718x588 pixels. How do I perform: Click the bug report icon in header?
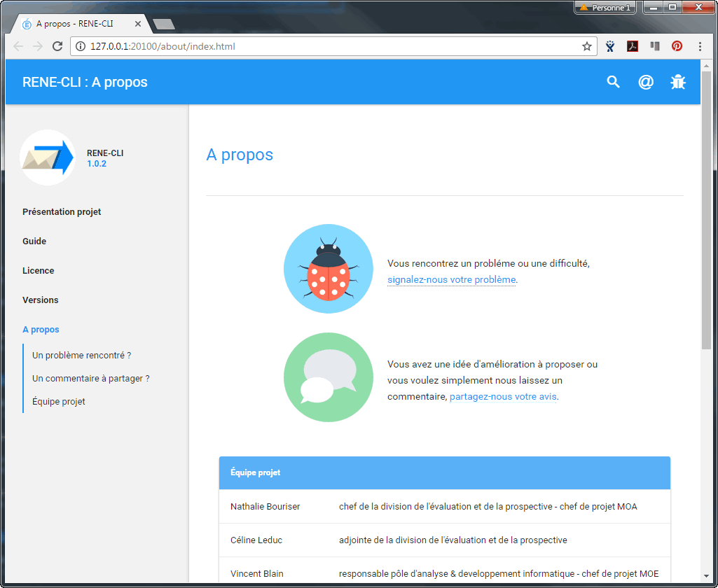[677, 82]
